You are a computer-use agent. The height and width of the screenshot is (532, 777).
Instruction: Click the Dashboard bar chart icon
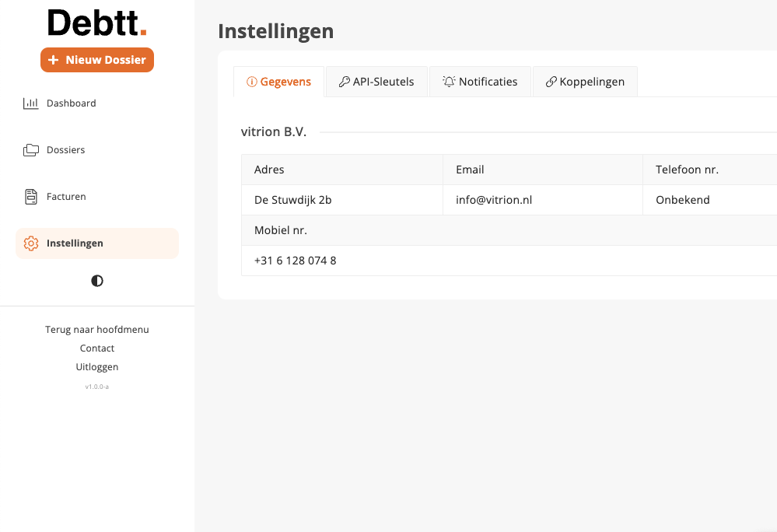[31, 103]
